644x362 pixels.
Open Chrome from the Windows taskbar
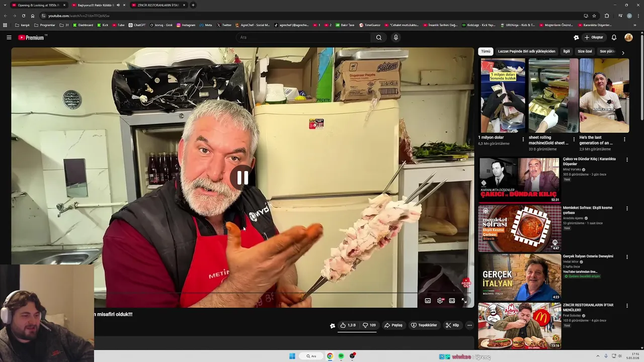pyautogui.click(x=330, y=356)
